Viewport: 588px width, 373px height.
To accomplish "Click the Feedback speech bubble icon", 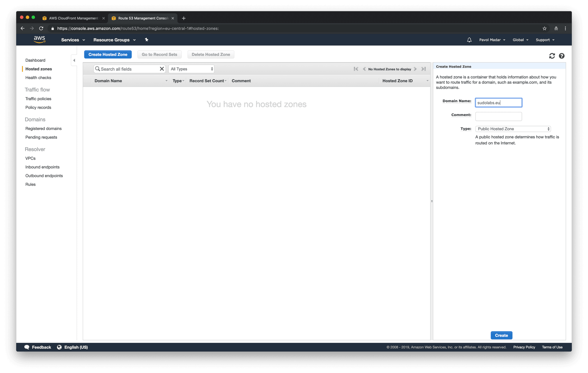I will pyautogui.click(x=27, y=347).
